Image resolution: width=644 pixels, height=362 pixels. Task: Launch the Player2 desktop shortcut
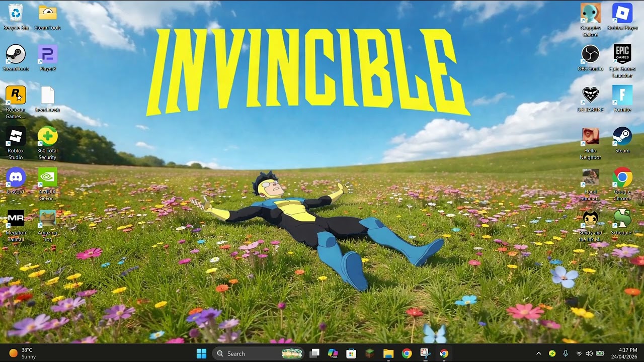click(x=47, y=58)
